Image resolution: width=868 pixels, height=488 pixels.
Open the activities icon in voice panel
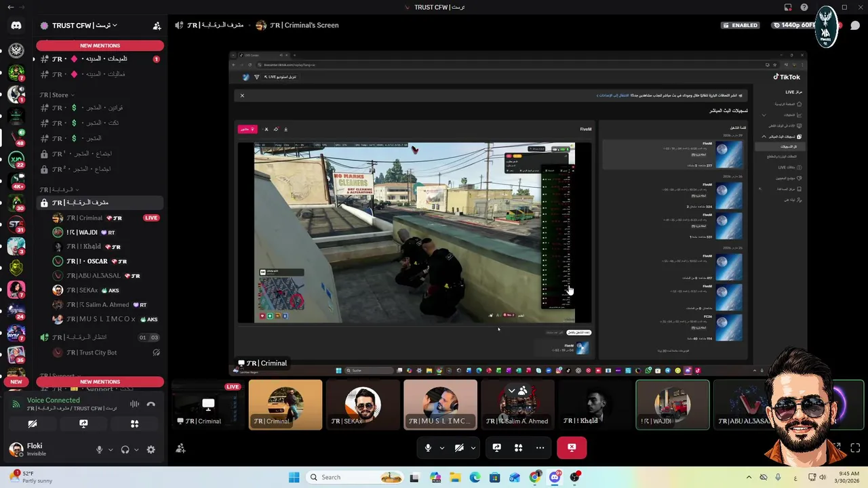tap(134, 424)
